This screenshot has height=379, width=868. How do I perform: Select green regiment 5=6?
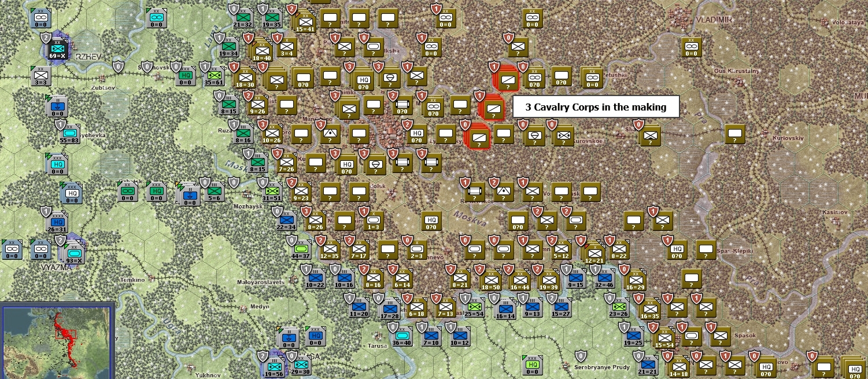(x=215, y=191)
